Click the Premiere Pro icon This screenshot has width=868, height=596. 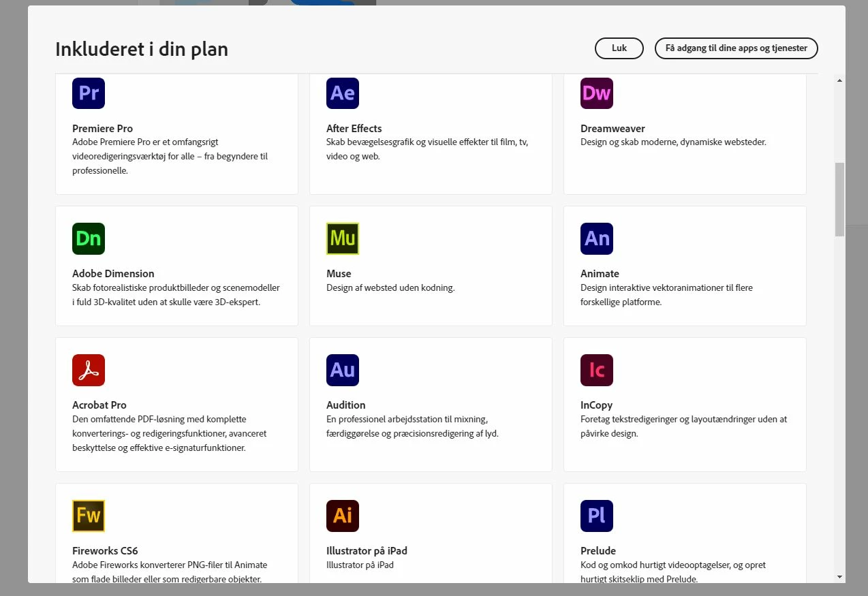tap(89, 93)
